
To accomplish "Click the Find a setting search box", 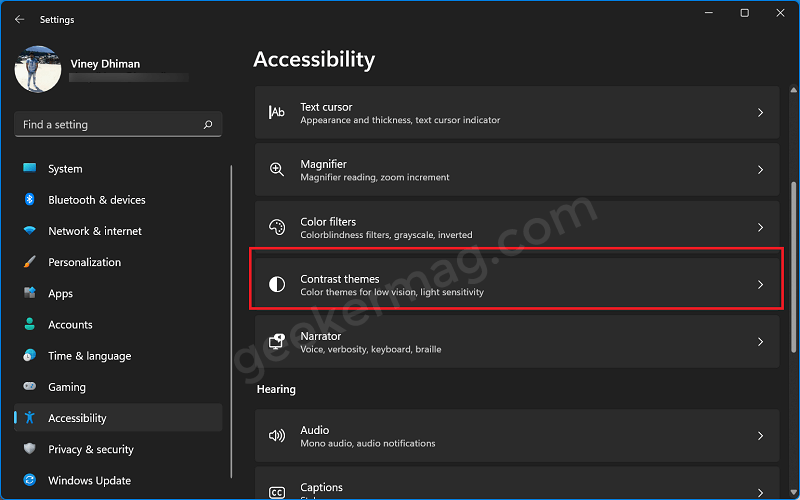I will [118, 124].
